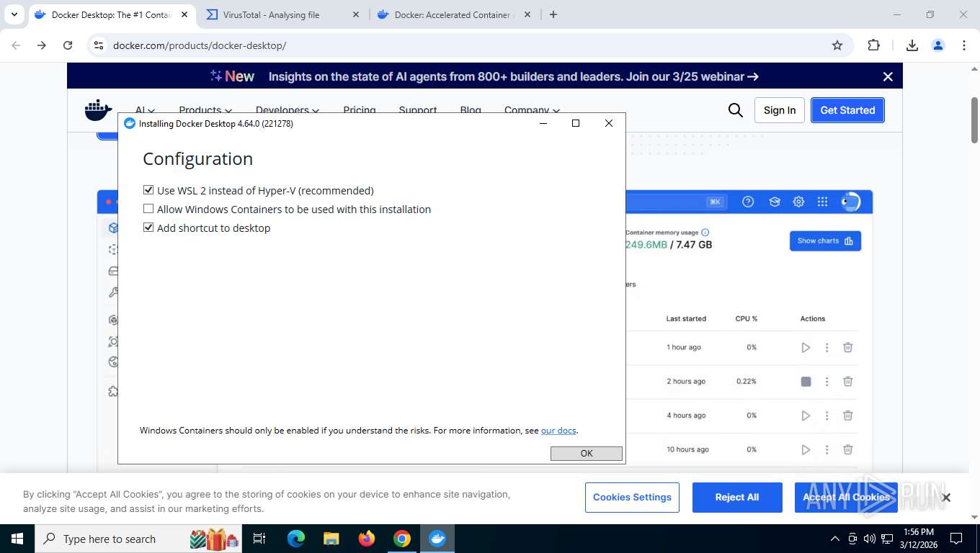
Task: Open the AI agents webinar banner link
Action: [x=513, y=76]
